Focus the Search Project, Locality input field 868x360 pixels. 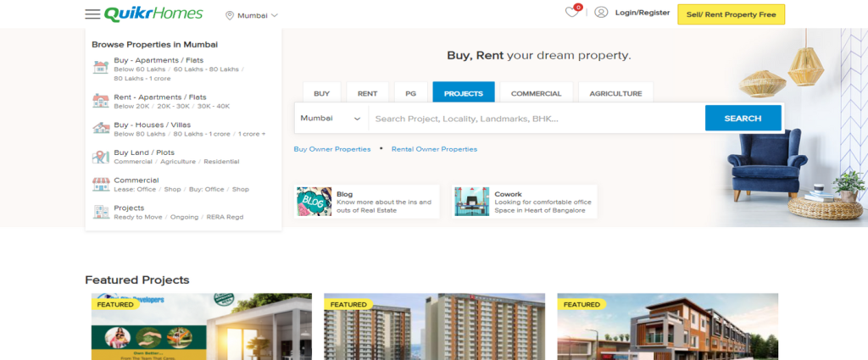point(537,119)
